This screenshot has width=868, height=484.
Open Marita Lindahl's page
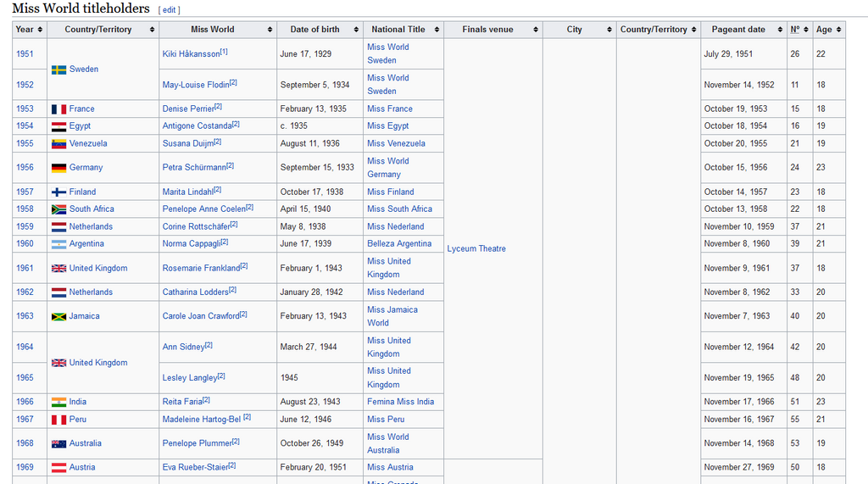click(187, 192)
